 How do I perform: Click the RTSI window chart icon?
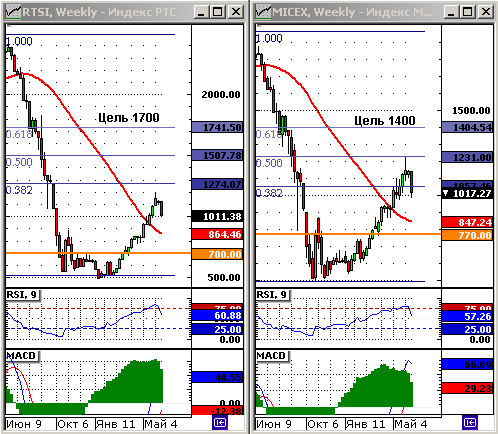[x=13, y=12]
